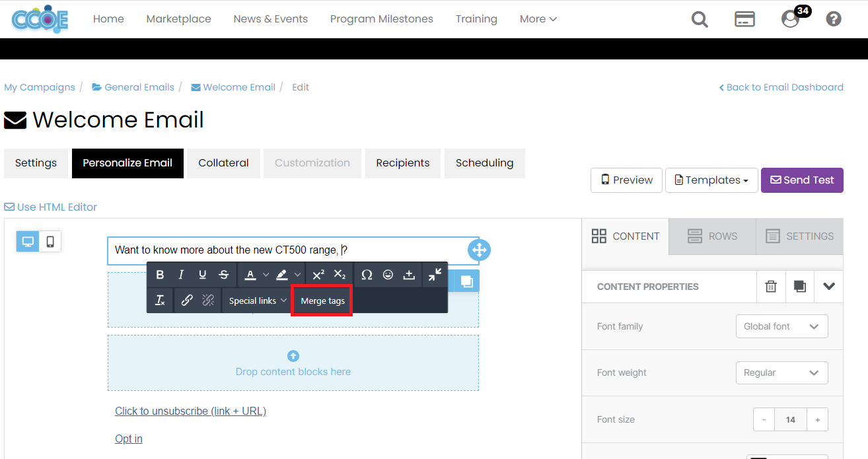Open the Templates dropdown

point(711,180)
